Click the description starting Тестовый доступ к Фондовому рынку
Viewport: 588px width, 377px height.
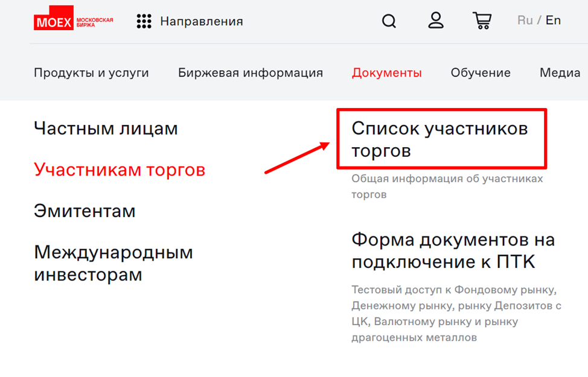point(456,314)
